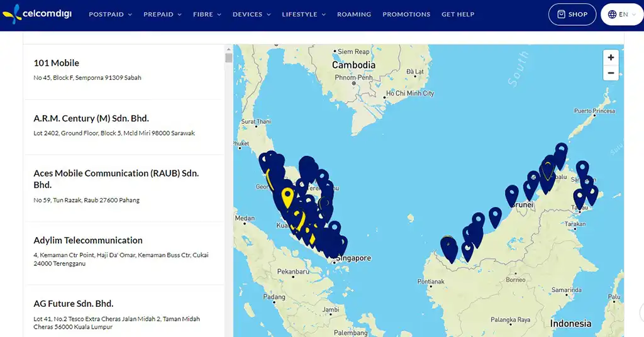The image size is (644, 337).
Task: Click the Pontianak map label
Action: (x=431, y=282)
